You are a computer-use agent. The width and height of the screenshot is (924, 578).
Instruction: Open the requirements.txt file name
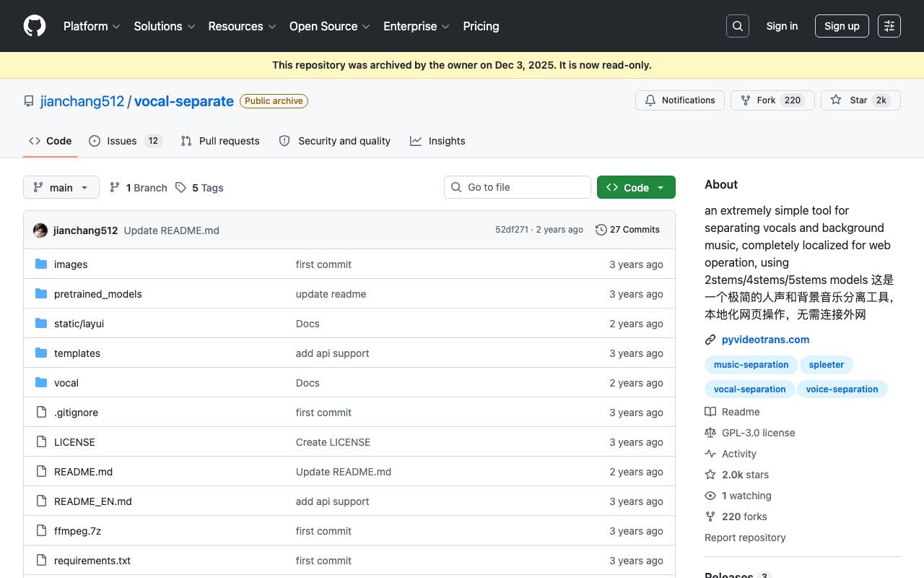point(92,561)
